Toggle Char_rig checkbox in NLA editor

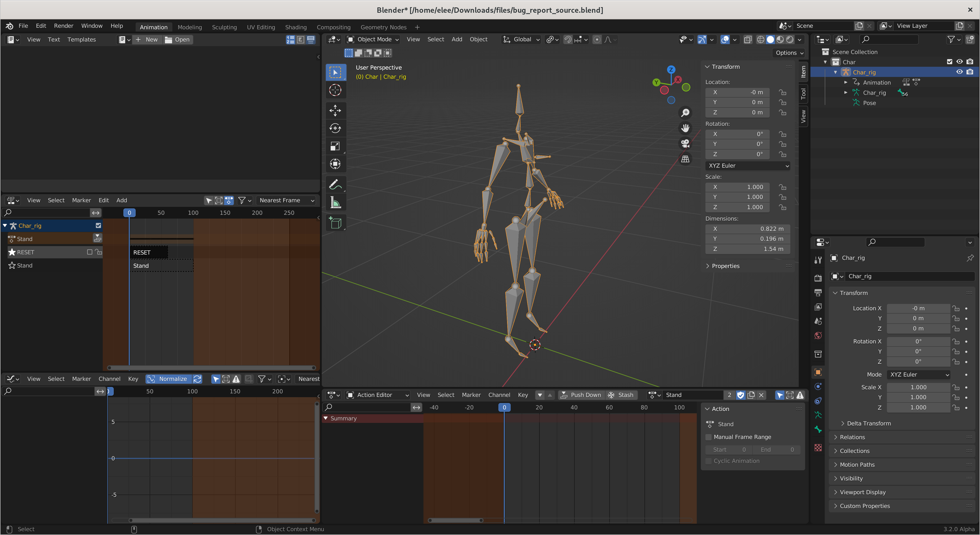(98, 225)
